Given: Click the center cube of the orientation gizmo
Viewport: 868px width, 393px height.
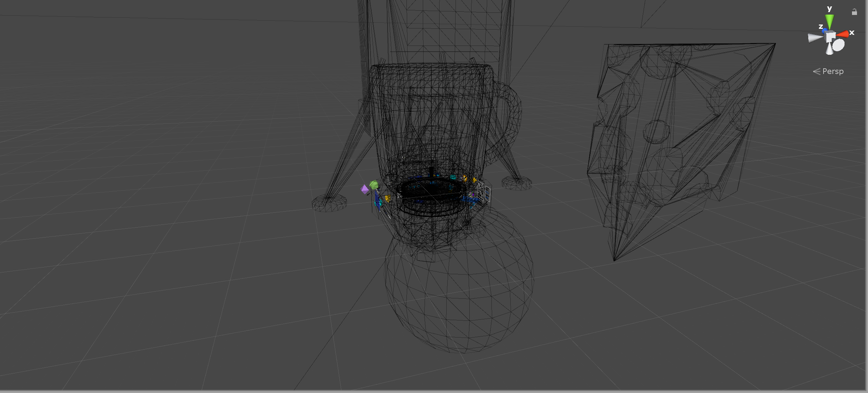Looking at the screenshot, I should point(830,36).
